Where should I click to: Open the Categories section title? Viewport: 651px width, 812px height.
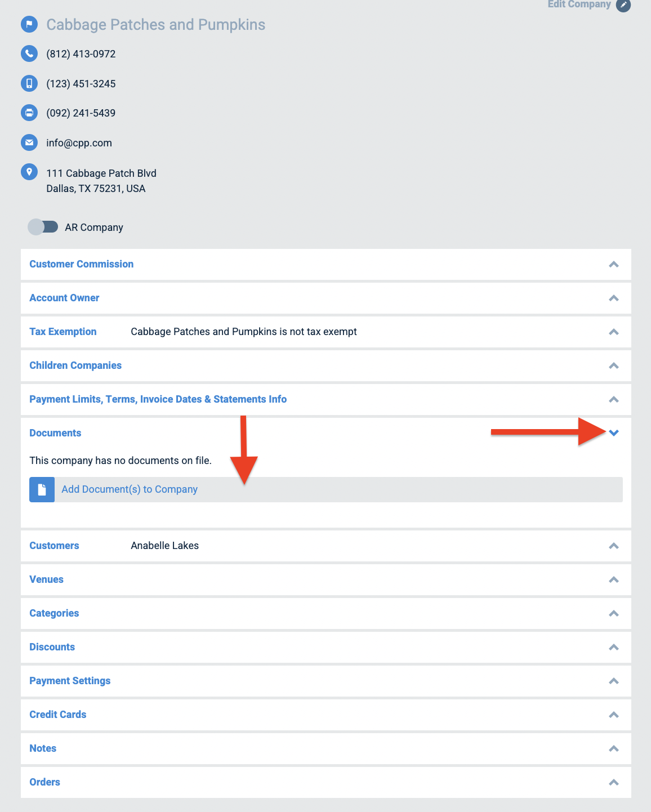click(54, 613)
